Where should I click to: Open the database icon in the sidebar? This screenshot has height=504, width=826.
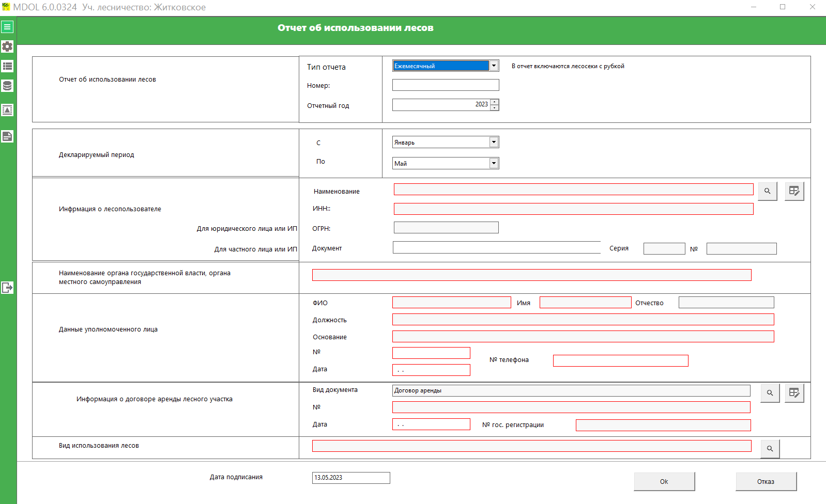click(7, 86)
